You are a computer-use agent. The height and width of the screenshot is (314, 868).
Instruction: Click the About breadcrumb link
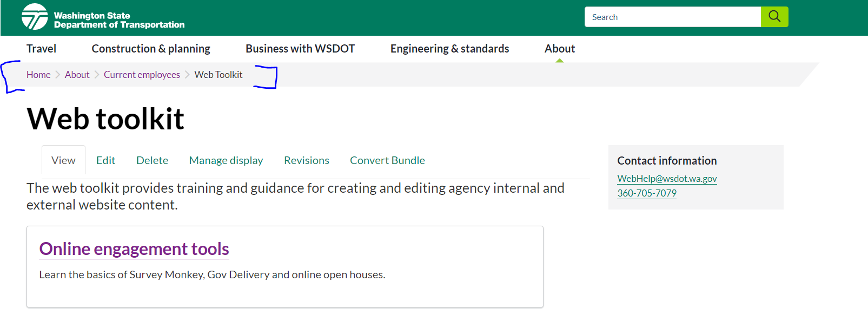[77, 75]
